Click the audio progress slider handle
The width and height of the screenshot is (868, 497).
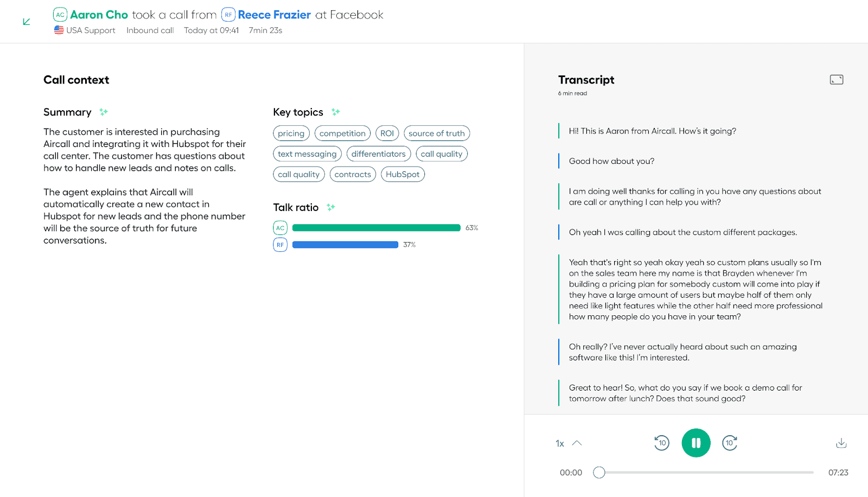[x=599, y=473]
